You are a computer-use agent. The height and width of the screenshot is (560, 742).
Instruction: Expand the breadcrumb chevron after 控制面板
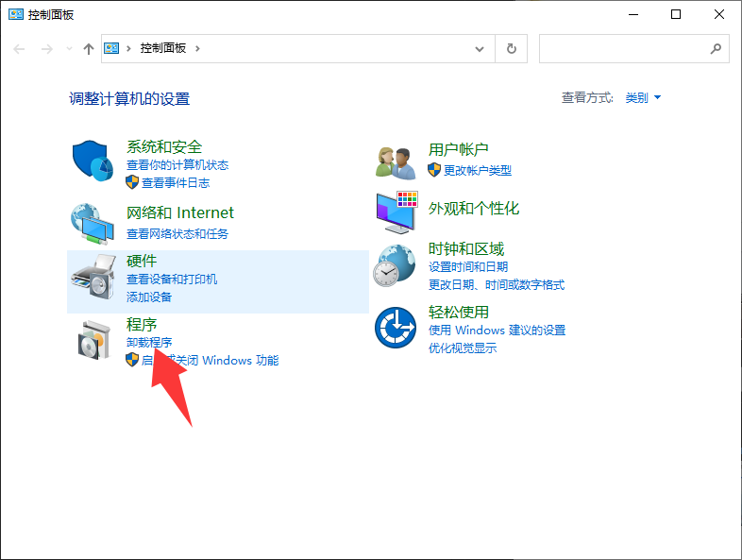pyautogui.click(x=197, y=48)
